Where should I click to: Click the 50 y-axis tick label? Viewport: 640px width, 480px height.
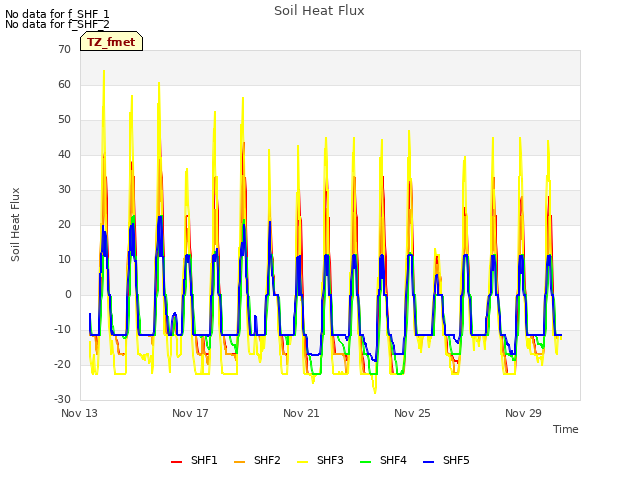tap(64, 120)
